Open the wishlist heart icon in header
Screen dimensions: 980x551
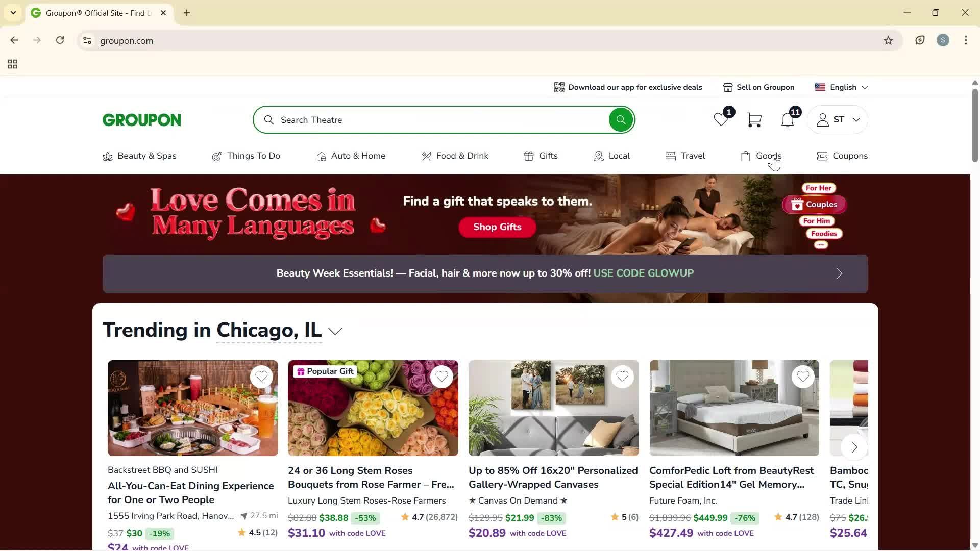pos(721,120)
